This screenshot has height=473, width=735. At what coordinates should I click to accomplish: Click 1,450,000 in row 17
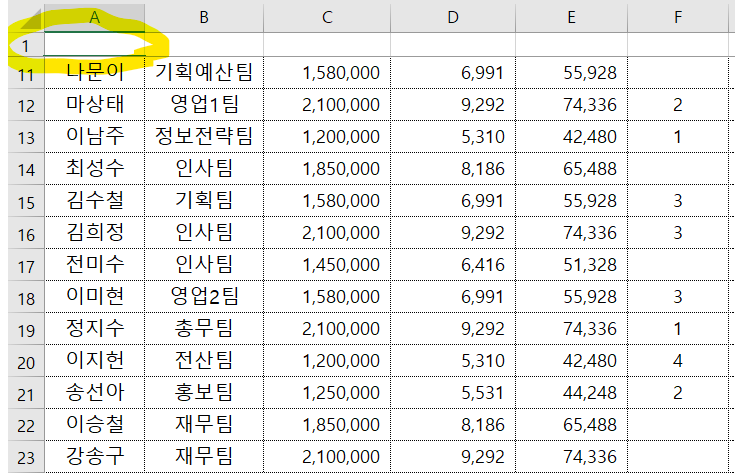click(x=327, y=264)
